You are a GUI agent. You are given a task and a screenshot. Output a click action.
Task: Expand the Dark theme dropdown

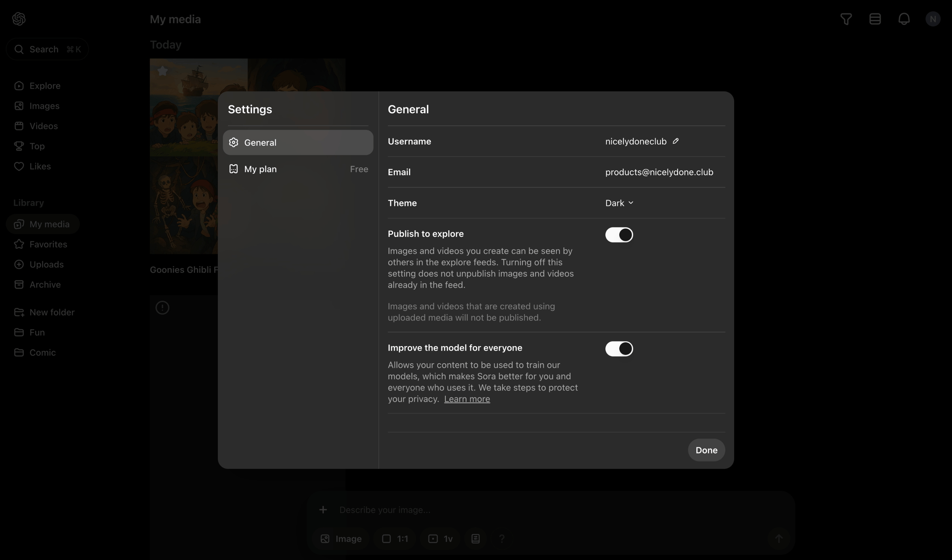coord(619,203)
